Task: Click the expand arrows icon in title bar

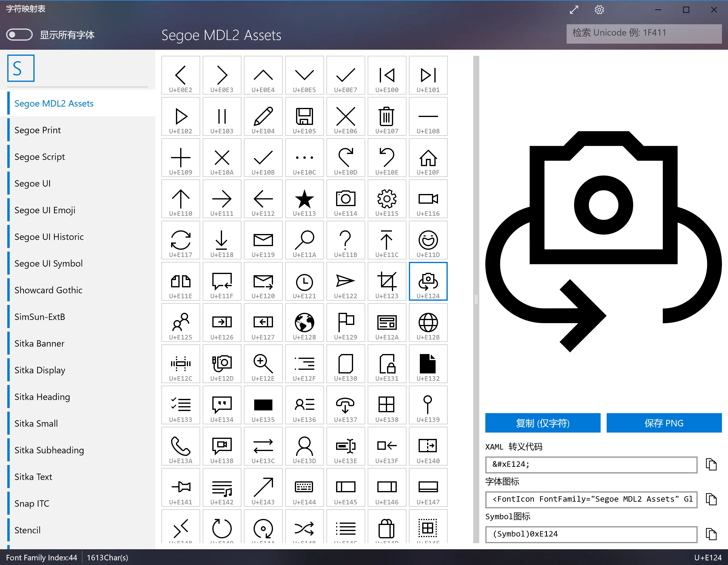Action: [574, 10]
